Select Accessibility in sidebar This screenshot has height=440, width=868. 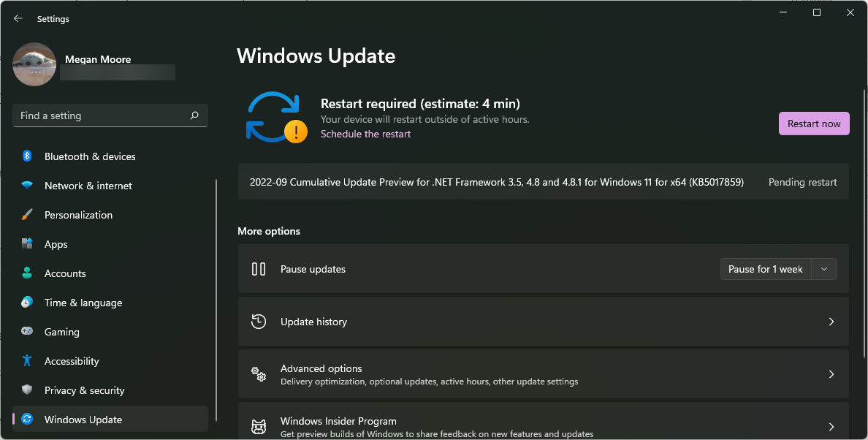tap(110, 361)
